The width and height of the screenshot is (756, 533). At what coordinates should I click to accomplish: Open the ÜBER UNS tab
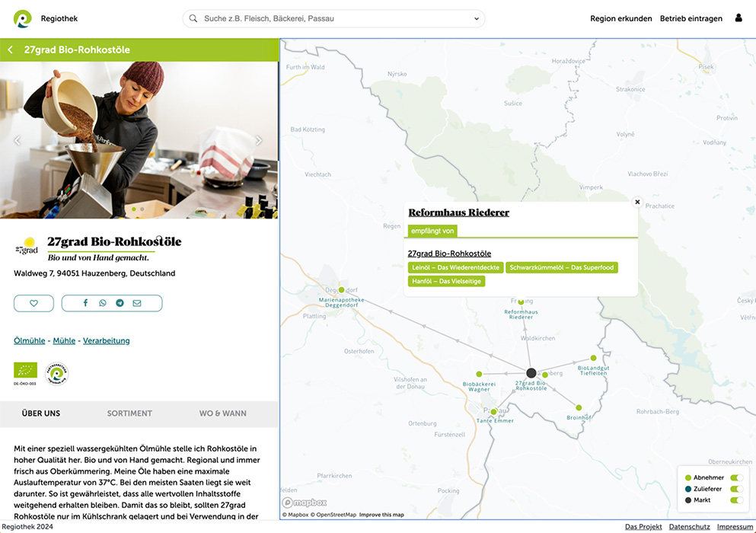(41, 413)
